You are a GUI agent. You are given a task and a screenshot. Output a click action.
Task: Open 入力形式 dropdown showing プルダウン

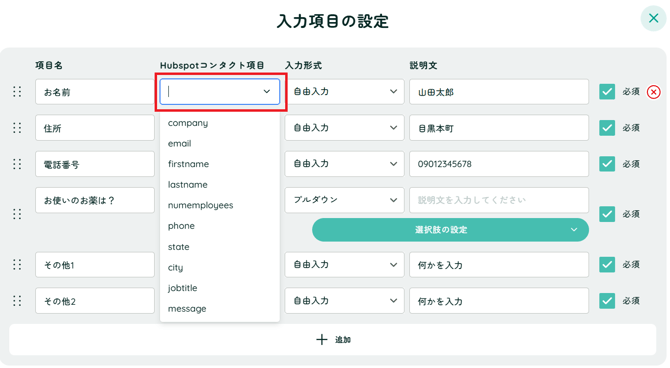coord(344,200)
